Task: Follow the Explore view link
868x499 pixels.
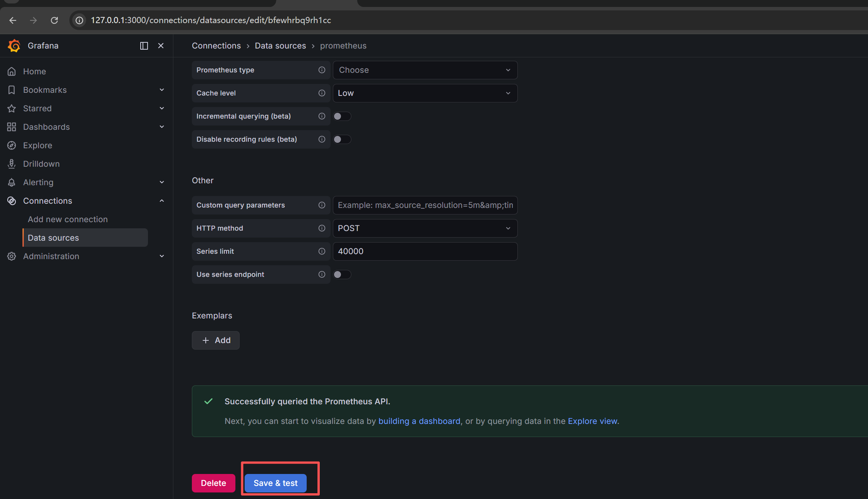Action: [592, 421]
